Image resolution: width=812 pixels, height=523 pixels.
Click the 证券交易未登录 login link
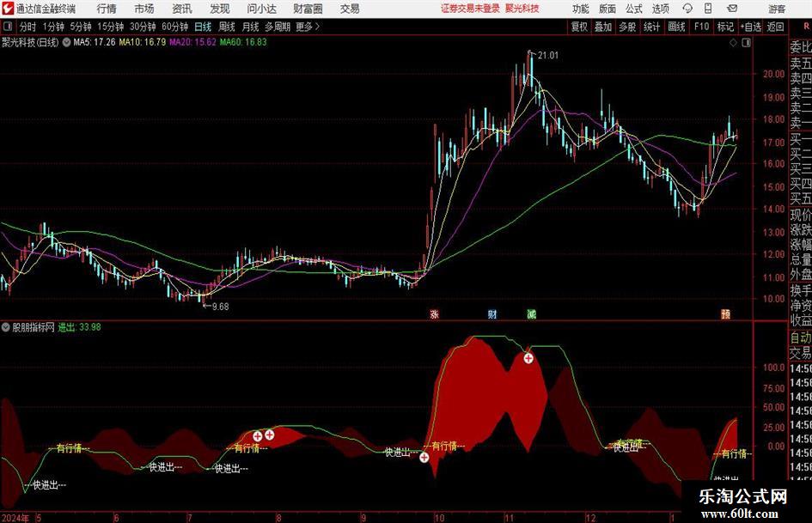[471, 9]
